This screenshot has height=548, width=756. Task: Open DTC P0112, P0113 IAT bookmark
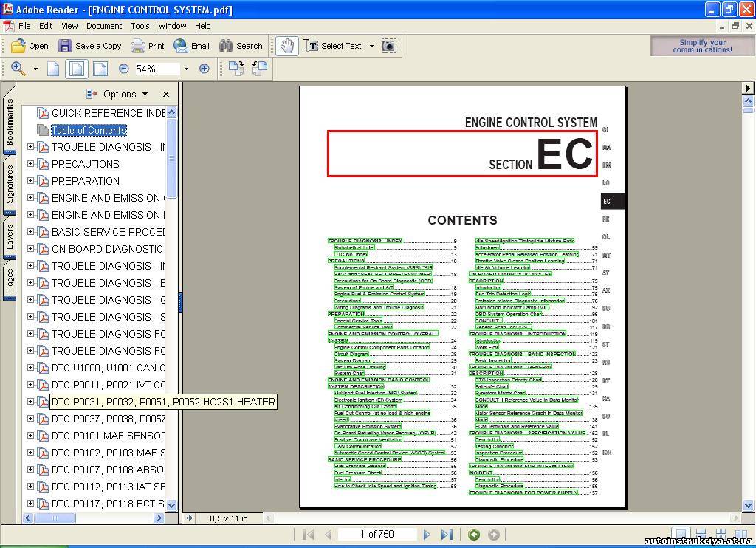pyautogui.click(x=108, y=486)
